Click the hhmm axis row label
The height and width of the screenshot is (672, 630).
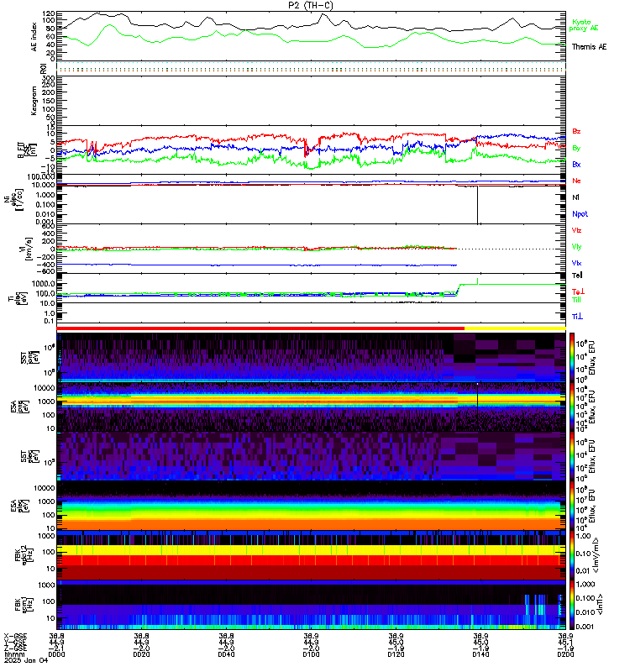tap(13, 654)
